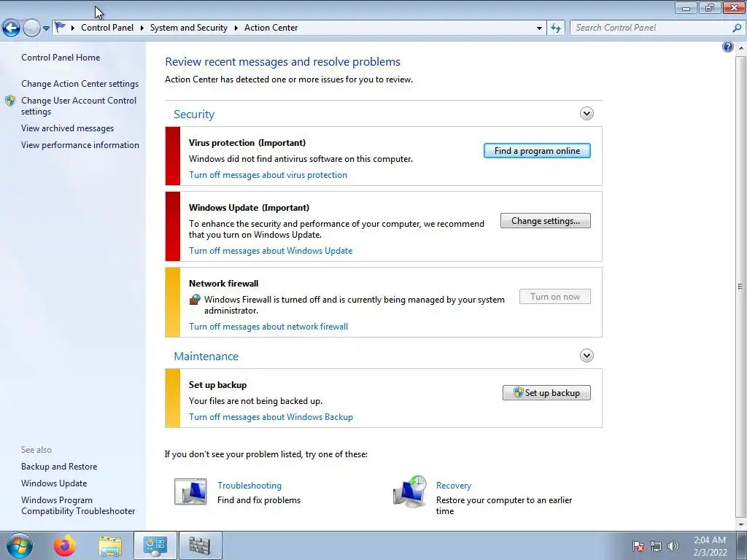Expand the arrow after System and Security
This screenshot has height=560, width=747.
[x=236, y=28]
